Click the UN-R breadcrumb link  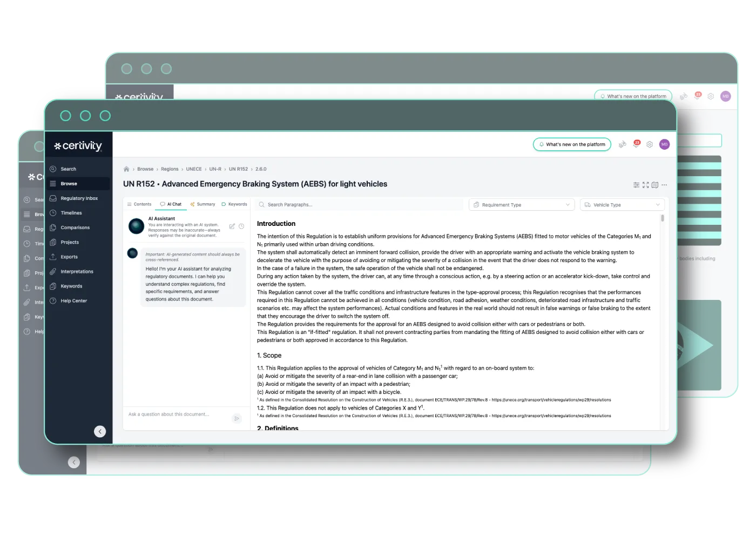pyautogui.click(x=215, y=169)
